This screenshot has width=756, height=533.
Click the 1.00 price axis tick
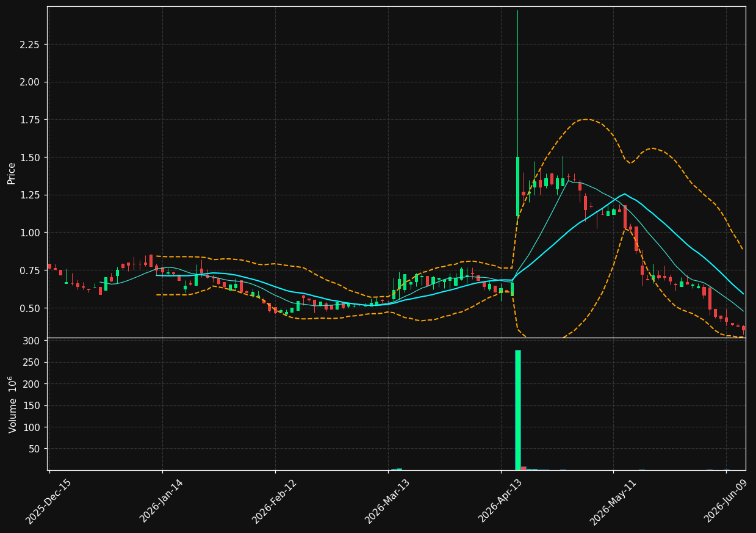[31, 233]
